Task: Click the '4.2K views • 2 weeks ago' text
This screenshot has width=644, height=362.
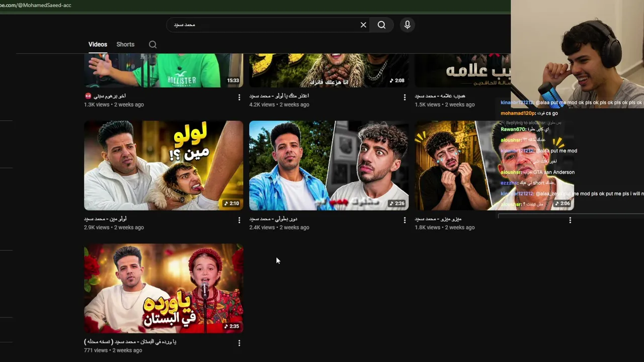Action: coord(279,105)
